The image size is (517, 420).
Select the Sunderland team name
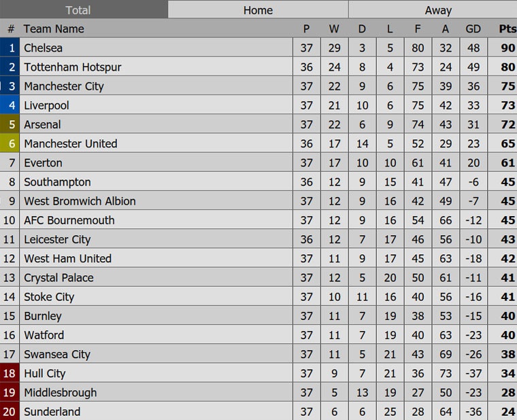52,411
